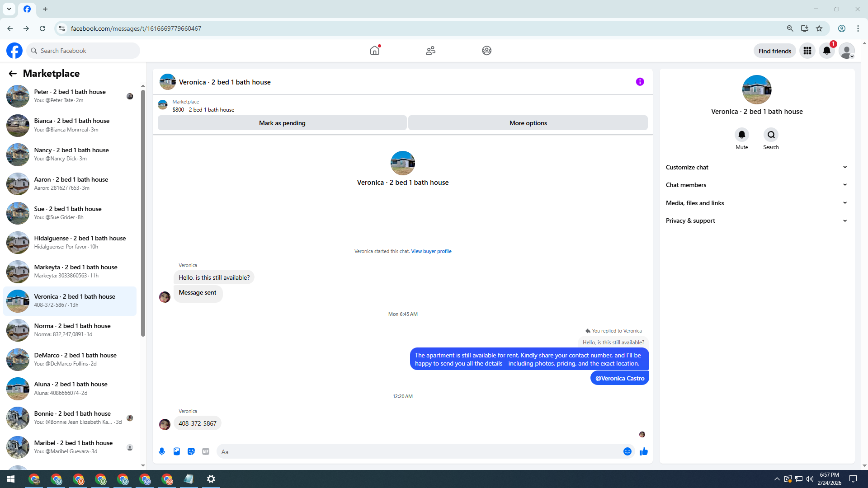This screenshot has height=488, width=868.
Task: Send a thumbs-up like
Action: tap(644, 451)
